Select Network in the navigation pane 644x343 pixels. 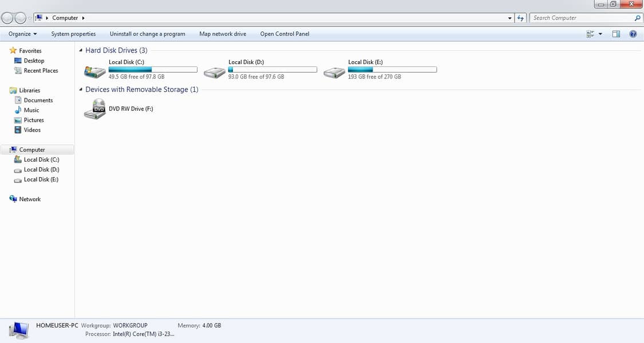[x=30, y=200]
